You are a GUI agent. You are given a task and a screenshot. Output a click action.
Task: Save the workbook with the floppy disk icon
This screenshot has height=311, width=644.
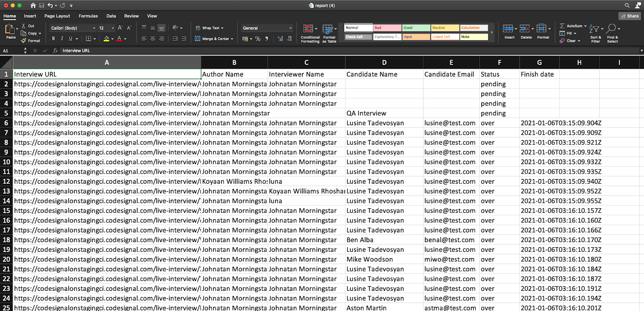pos(41,5)
